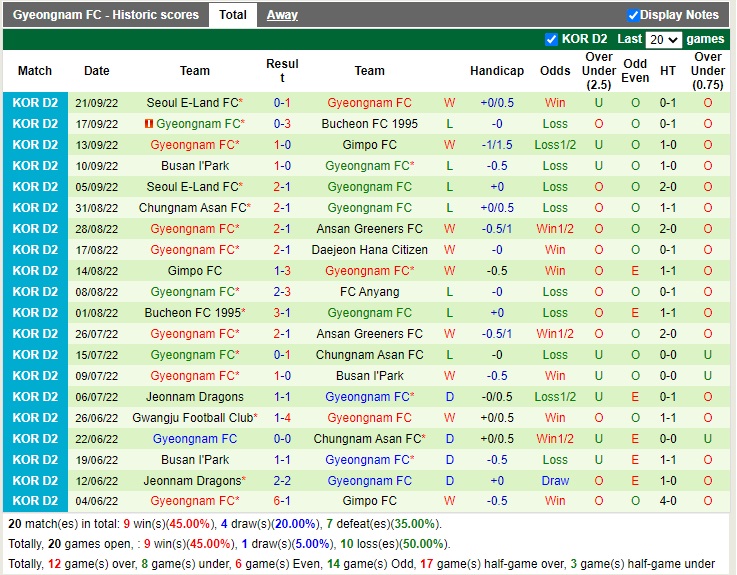Toggle the Display Notes checkbox
The image size is (737, 575).
point(633,15)
